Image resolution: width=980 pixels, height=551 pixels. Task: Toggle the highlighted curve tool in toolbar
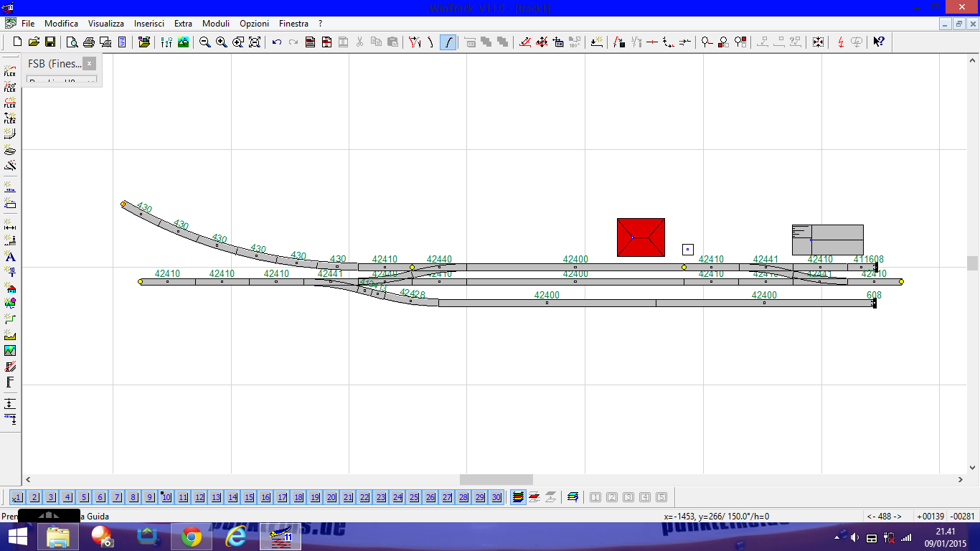[x=448, y=42]
